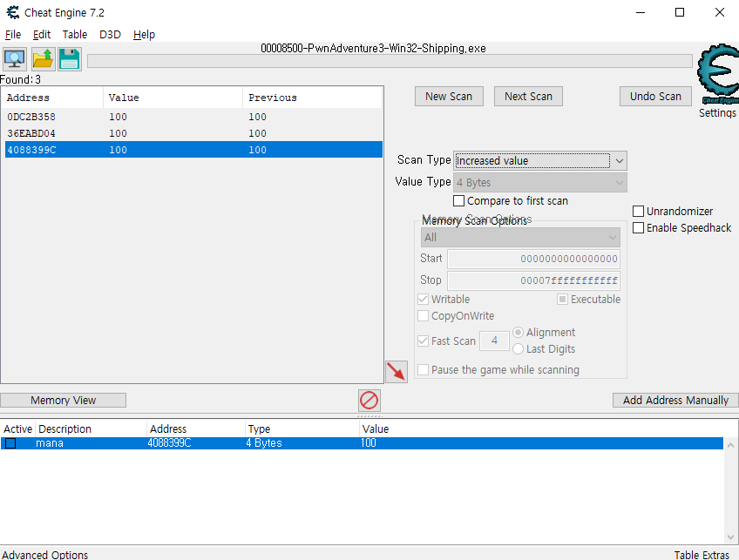Click the Settings label
This screenshot has width=739, height=560.
point(717,113)
